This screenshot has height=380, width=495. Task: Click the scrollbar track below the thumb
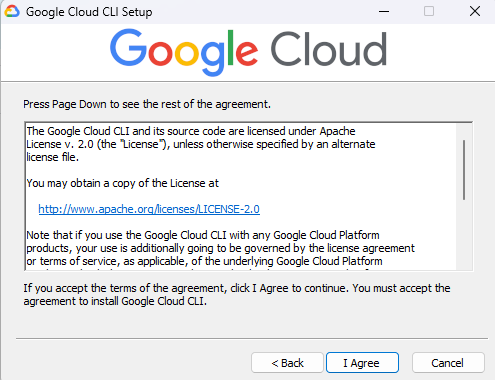click(x=464, y=235)
